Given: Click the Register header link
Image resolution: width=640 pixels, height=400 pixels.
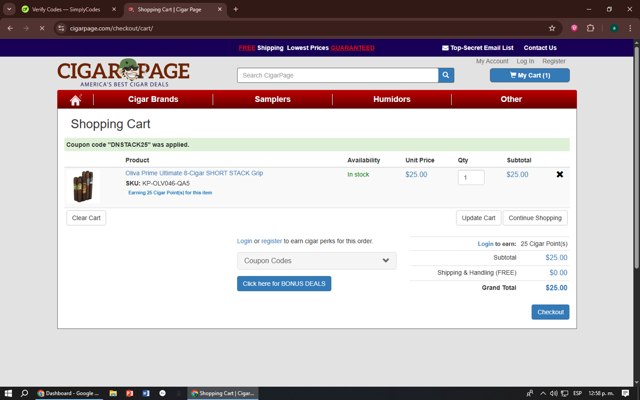Looking at the screenshot, I should click(x=554, y=61).
